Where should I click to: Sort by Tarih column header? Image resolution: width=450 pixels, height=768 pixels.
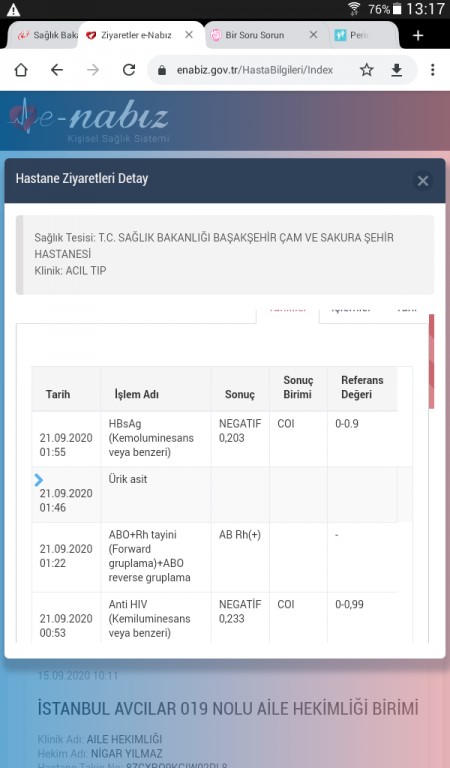pos(58,394)
